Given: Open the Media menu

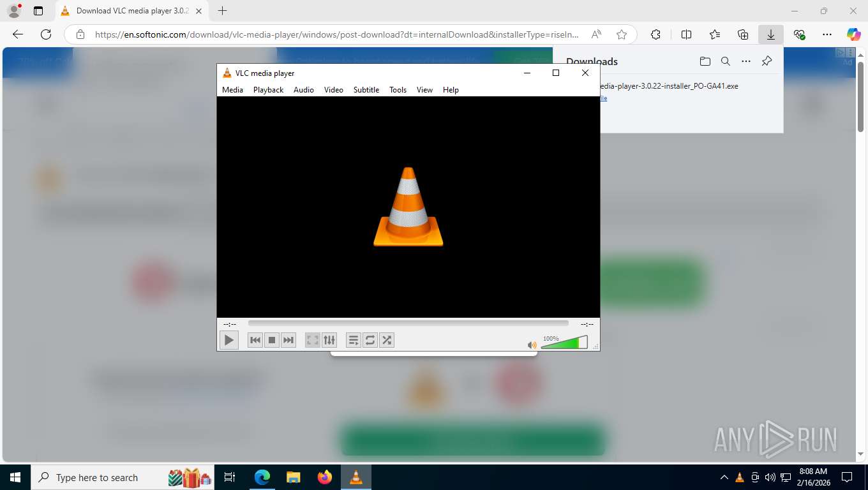Looking at the screenshot, I should tap(232, 90).
